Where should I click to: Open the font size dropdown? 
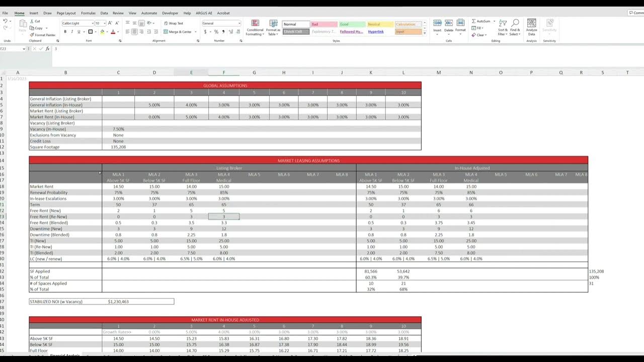(x=104, y=23)
